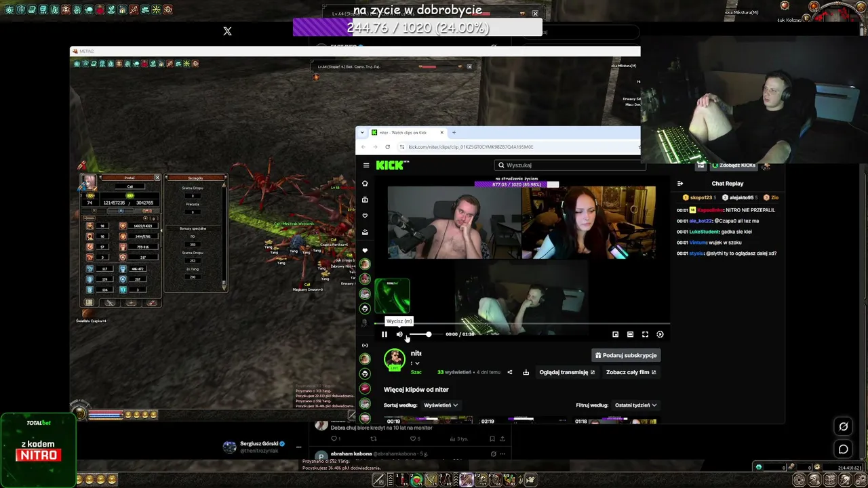Image resolution: width=868 pixels, height=488 pixels.
Task: Select the niter - Watch clips on Kick tab
Action: pos(408,133)
